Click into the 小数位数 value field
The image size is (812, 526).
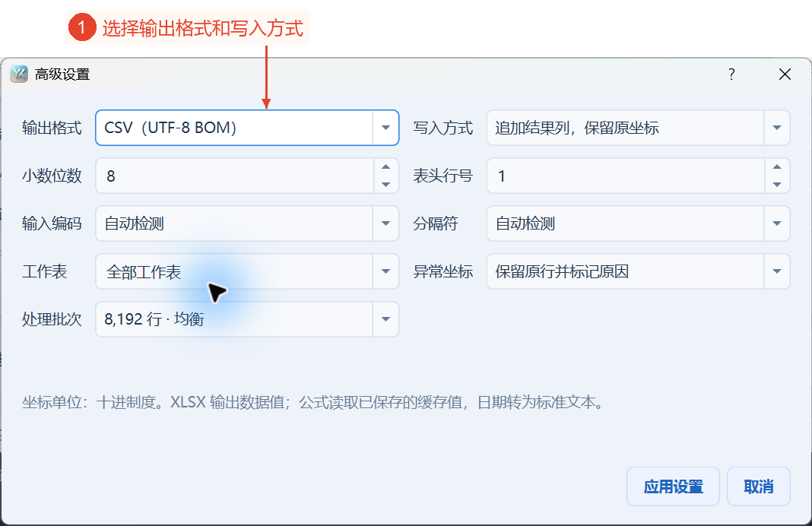(235, 176)
